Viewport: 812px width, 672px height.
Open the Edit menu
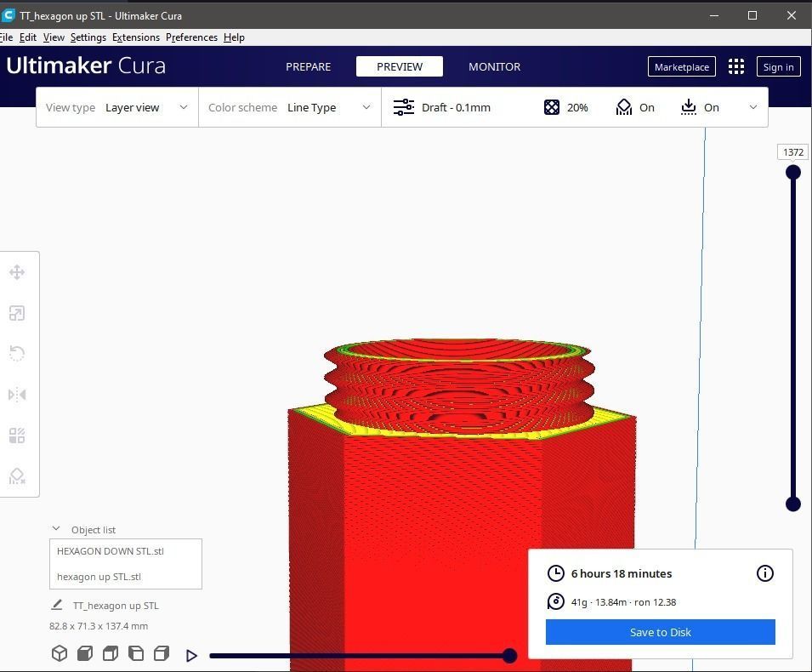pos(28,37)
